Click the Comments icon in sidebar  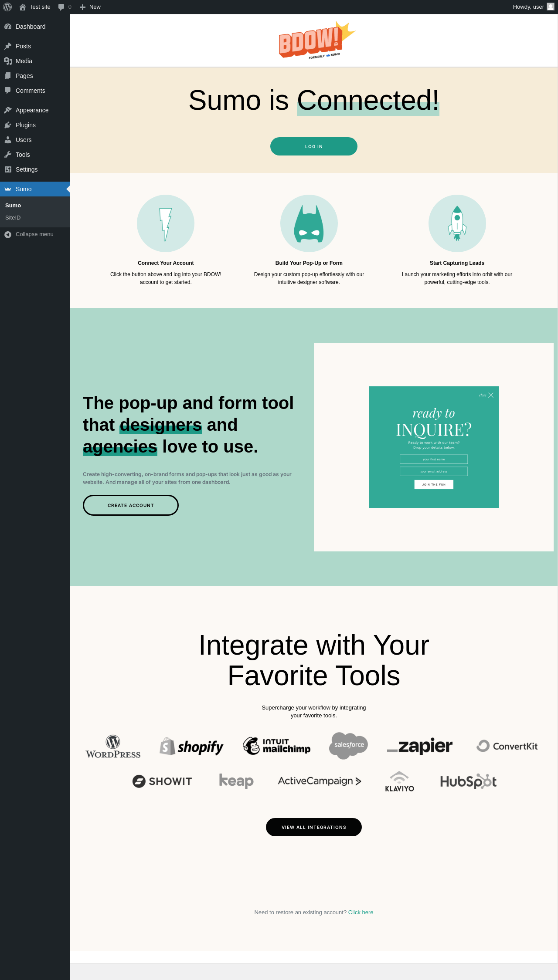point(8,91)
